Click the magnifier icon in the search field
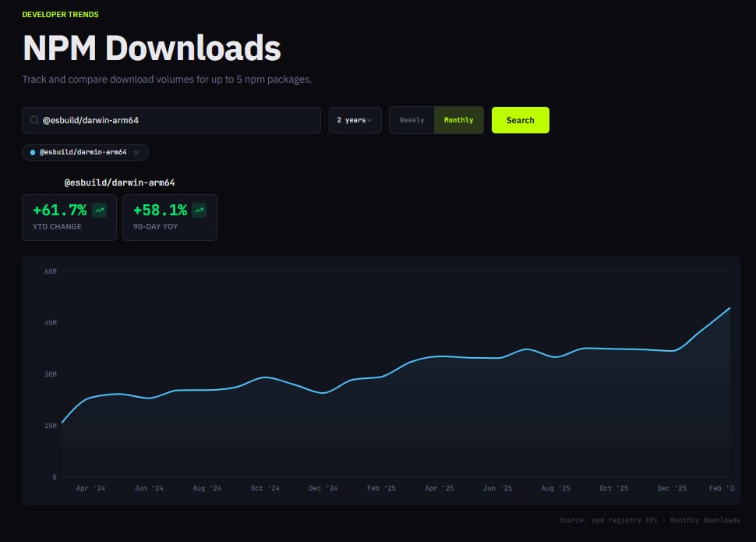Image resolution: width=756 pixels, height=542 pixels. pos(34,120)
